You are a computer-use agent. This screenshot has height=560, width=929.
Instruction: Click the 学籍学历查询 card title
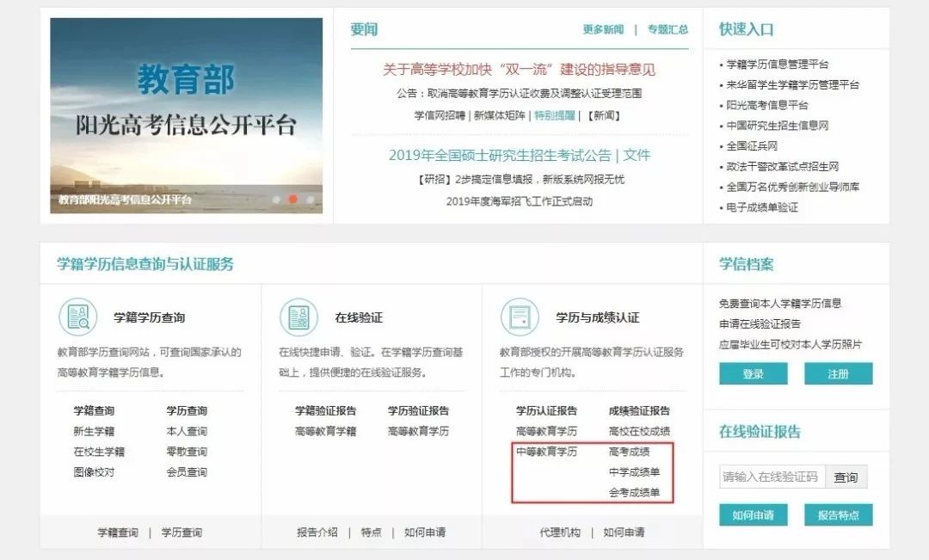[x=150, y=317]
